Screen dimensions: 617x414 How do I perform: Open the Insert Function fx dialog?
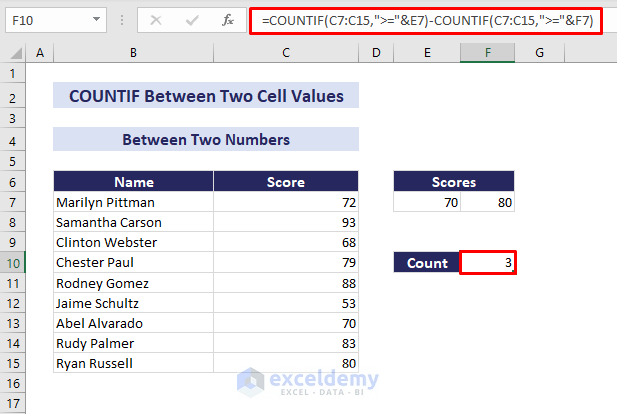(228, 20)
